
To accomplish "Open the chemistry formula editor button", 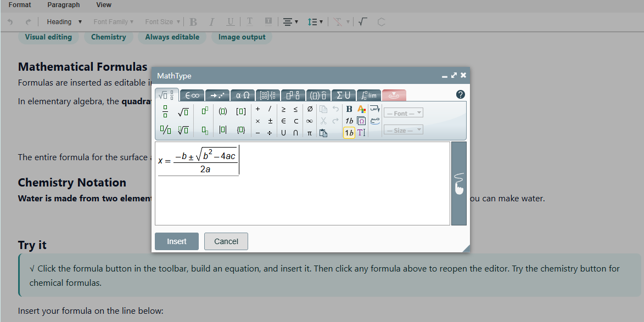I will pyautogui.click(x=381, y=22).
